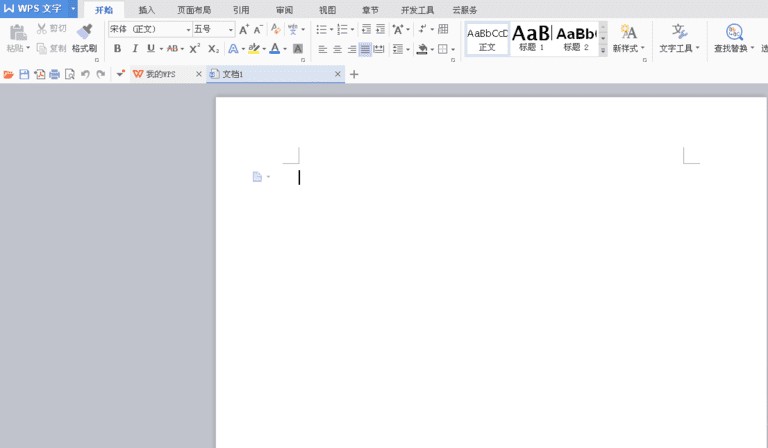This screenshot has height=448, width=768.
Task: Click the open folder icon in quick toolbar
Action: (8, 74)
